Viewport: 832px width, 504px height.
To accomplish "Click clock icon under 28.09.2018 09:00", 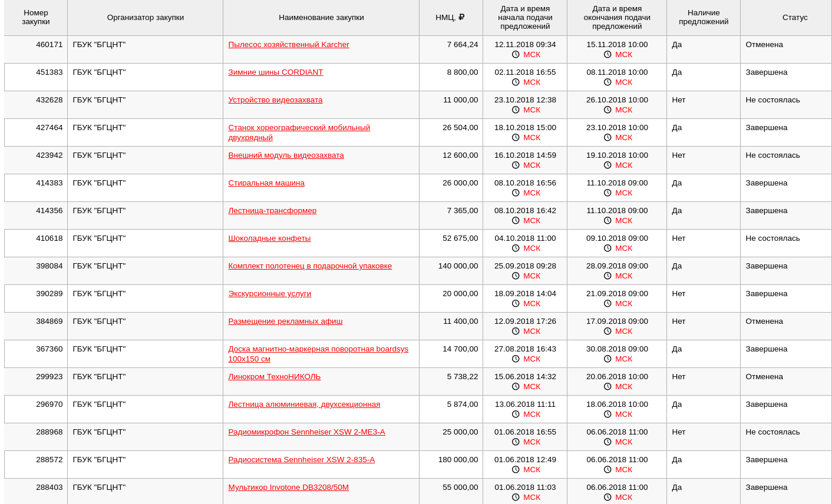I will click(x=608, y=276).
